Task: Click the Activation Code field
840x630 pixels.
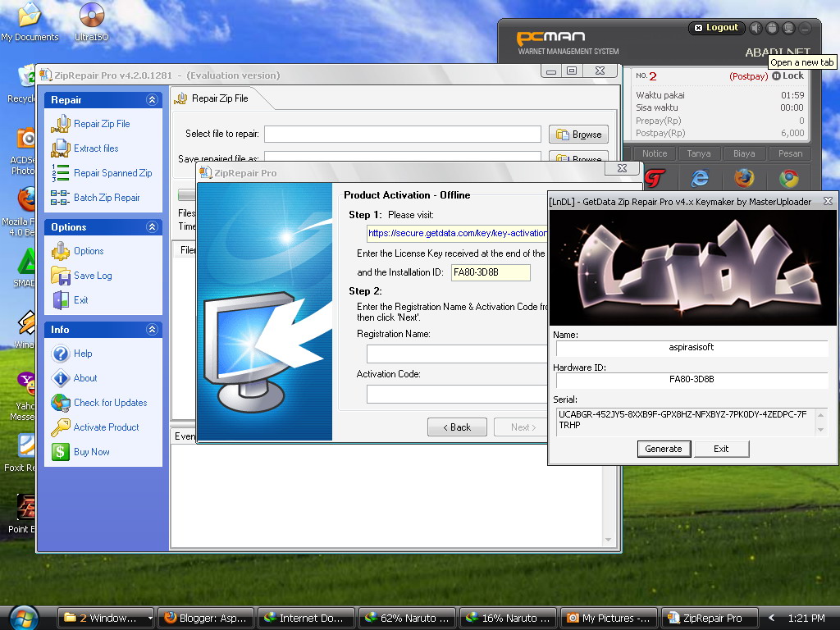Action: 457,395
